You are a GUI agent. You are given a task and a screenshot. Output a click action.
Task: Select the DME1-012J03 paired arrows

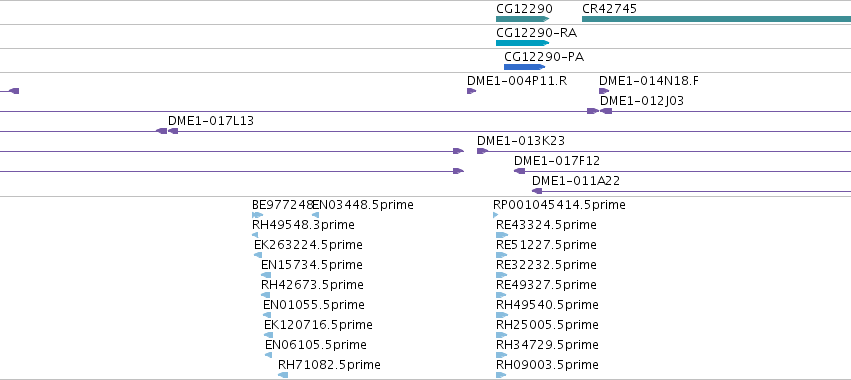coord(600,111)
